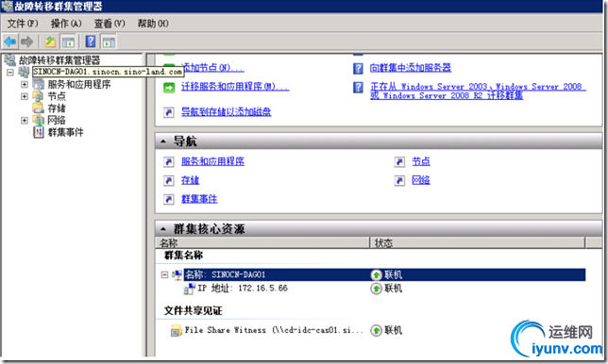Click 服务和应用程序 navigation link
This screenshot has width=608, height=364.
tap(212, 161)
